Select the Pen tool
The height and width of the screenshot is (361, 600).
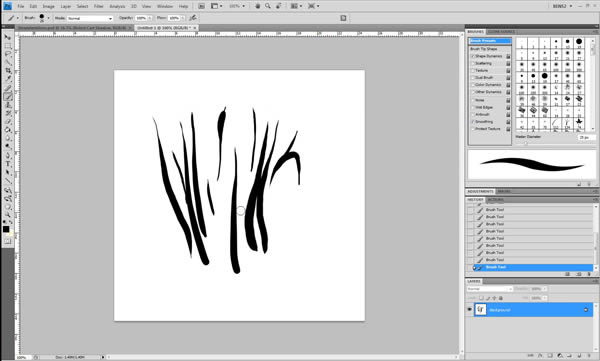(x=7, y=155)
